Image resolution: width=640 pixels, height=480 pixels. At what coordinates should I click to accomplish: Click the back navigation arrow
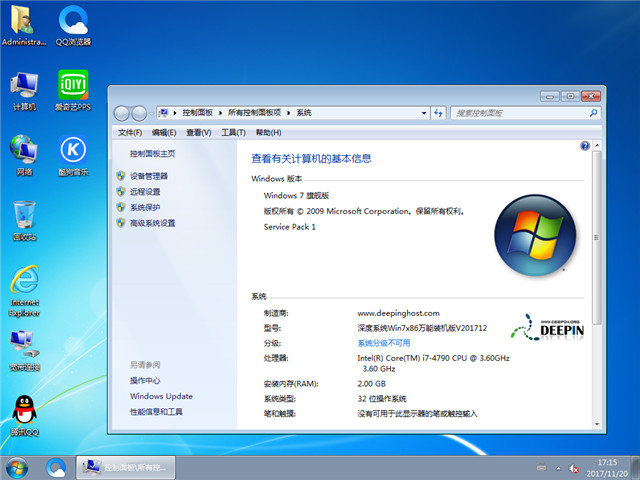(121, 113)
